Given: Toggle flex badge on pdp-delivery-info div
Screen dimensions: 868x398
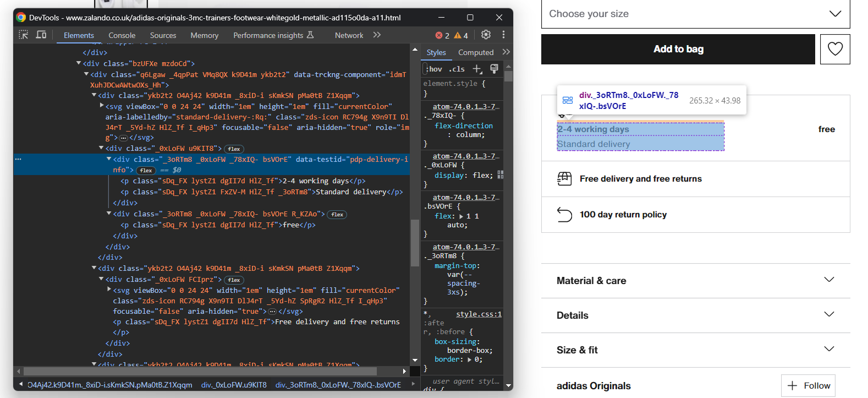Looking at the screenshot, I should coord(146,170).
